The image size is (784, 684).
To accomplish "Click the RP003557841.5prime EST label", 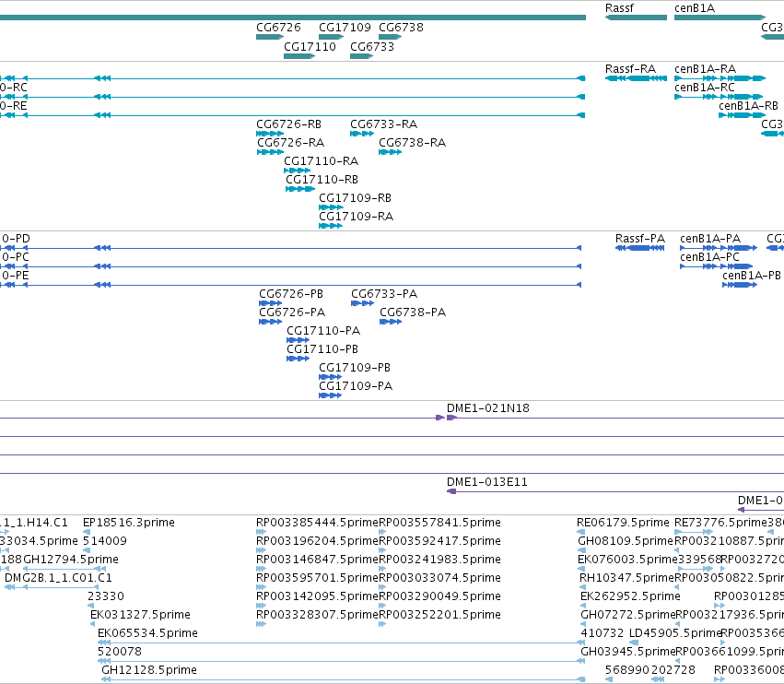I will pyautogui.click(x=440, y=523).
